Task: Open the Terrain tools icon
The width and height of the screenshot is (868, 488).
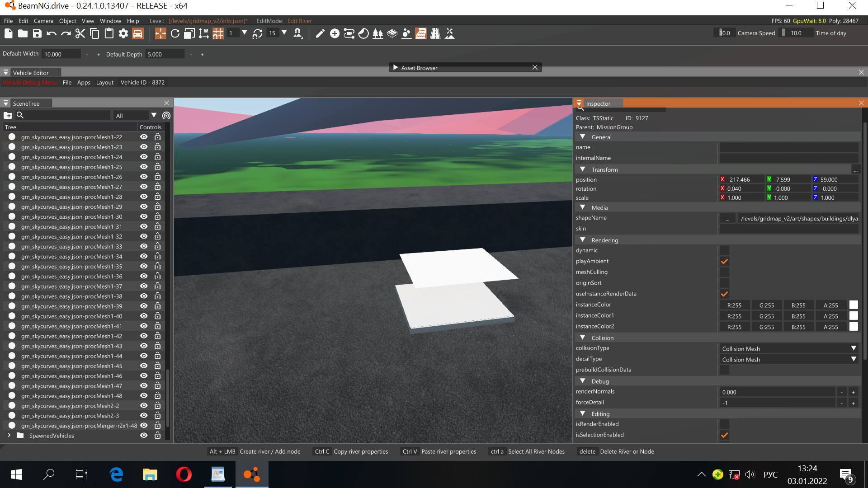Action: pos(450,33)
